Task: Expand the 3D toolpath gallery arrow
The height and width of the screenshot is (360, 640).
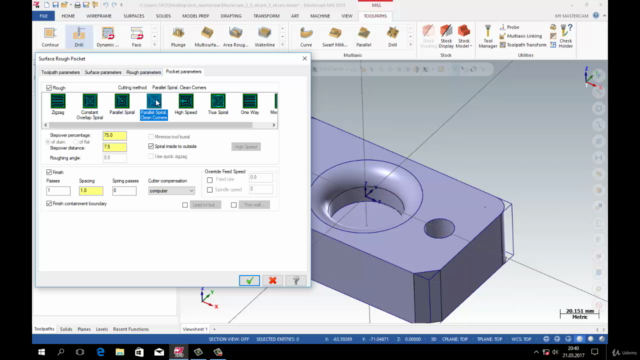Action: click(282, 45)
